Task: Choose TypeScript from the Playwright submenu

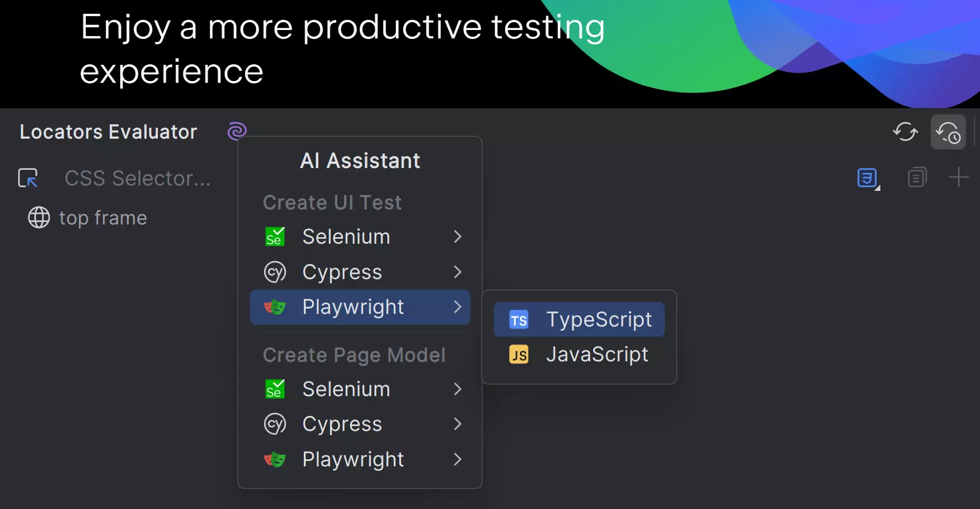Action: pos(598,319)
